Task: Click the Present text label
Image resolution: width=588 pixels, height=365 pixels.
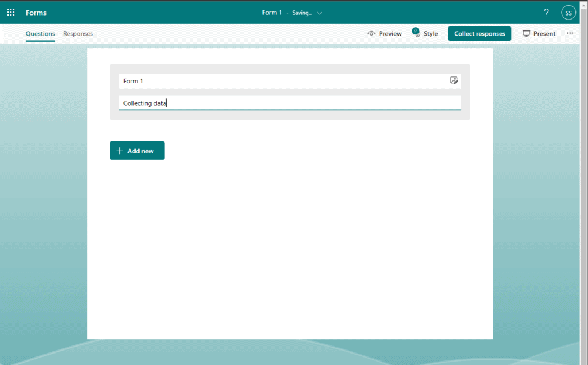Action: point(544,34)
